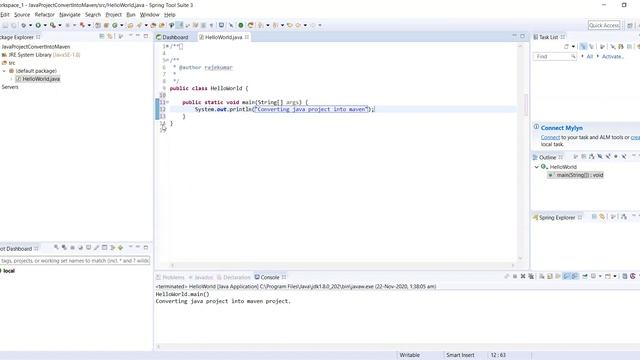Click the All link in Task List

[590, 56]
